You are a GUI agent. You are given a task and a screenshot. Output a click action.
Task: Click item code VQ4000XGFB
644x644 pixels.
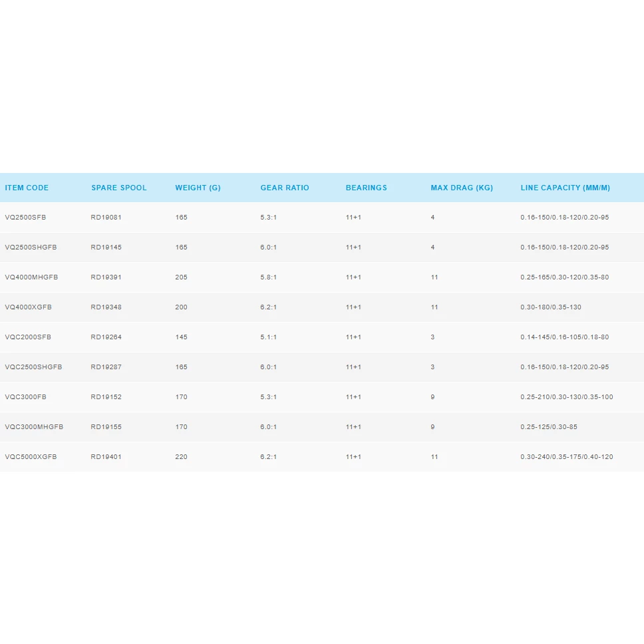[28, 307]
